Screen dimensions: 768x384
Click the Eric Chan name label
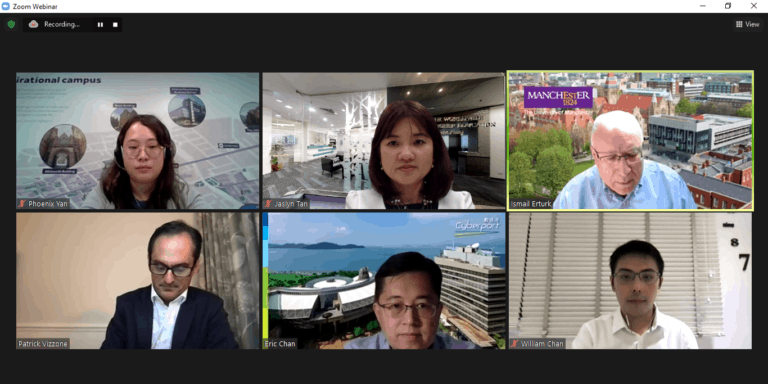point(280,344)
